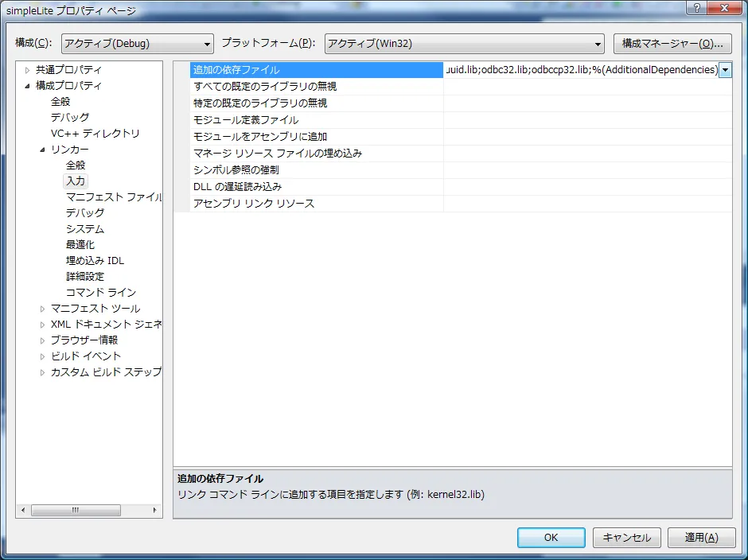Open the 構成 (Configuration) dropdown
Viewport: 748px width, 560px height.
138,44
